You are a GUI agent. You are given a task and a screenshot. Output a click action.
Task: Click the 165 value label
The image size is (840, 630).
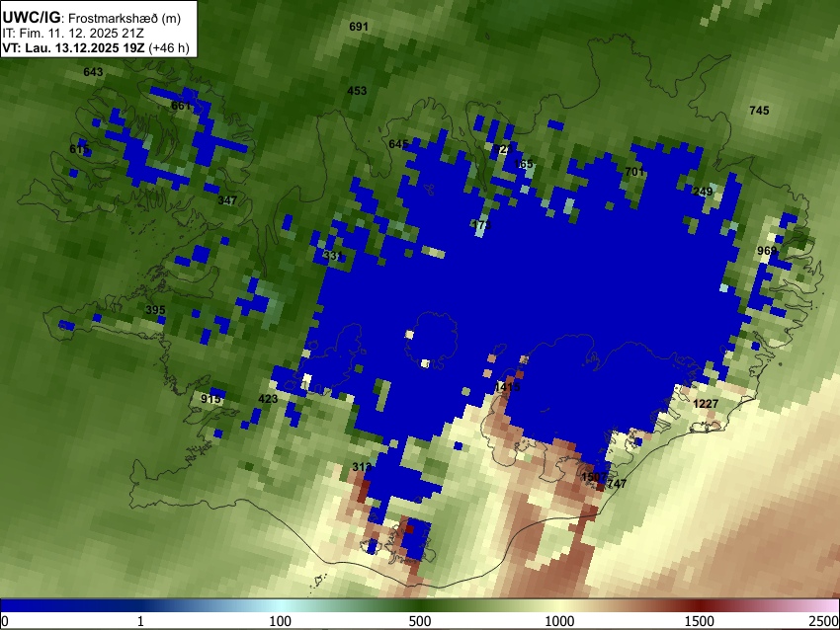pyautogui.click(x=524, y=164)
